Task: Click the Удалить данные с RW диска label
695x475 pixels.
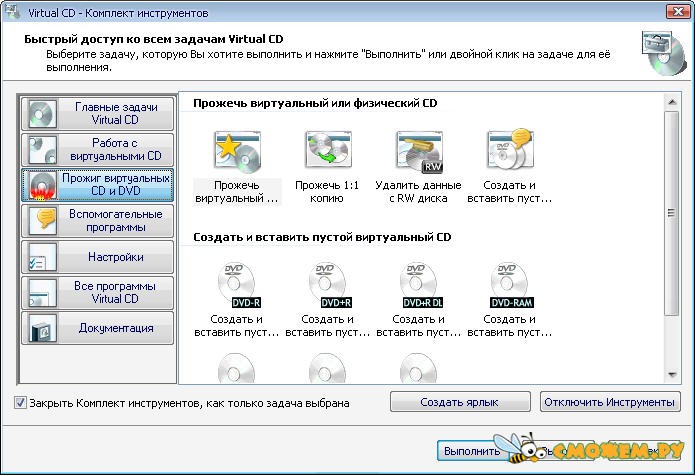Action: [418, 191]
